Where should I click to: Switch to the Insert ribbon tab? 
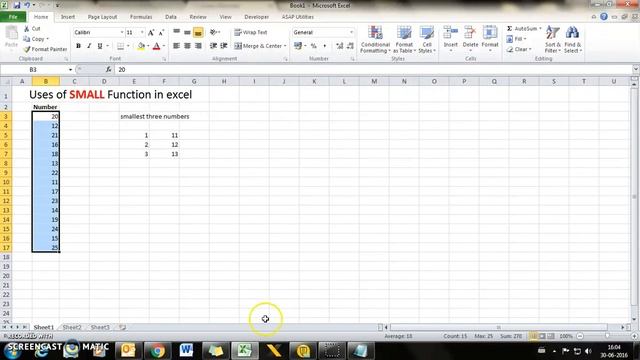click(x=68, y=17)
